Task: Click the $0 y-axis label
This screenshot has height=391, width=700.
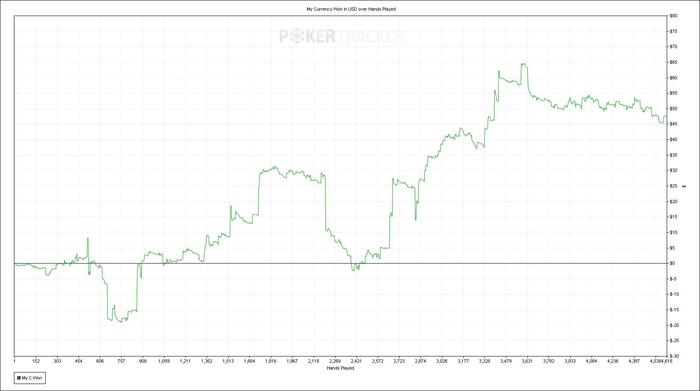Action: coord(672,263)
